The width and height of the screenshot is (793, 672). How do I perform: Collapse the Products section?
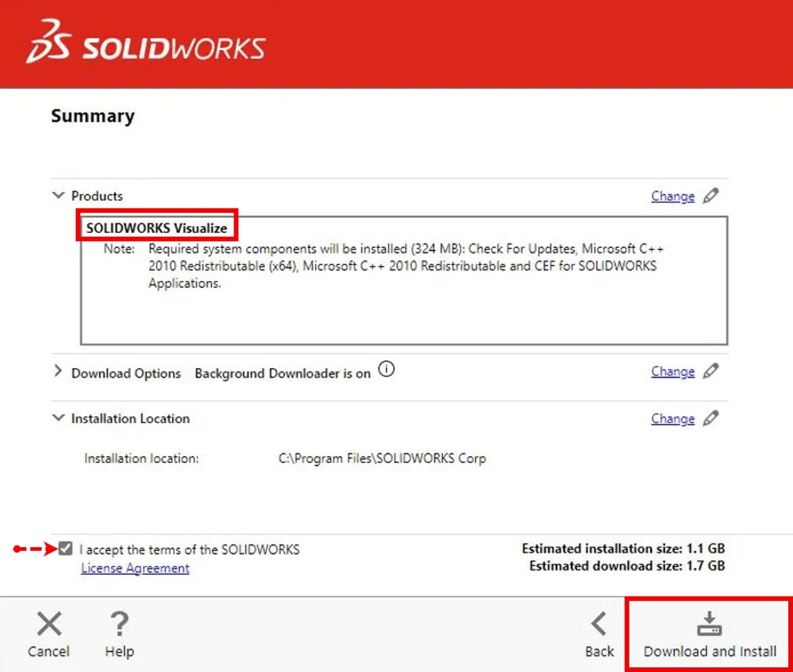tap(58, 196)
